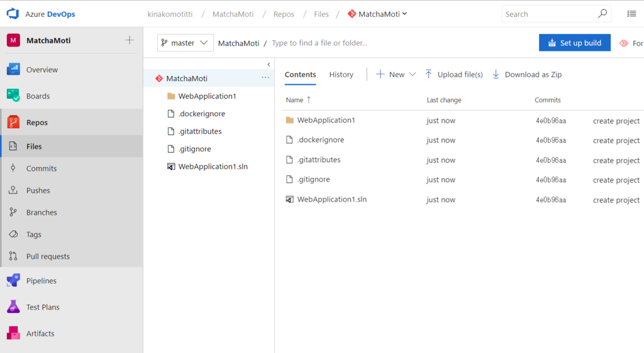Viewport: 644px width, 353px height.
Task: Click MatchaMoti path segment beside branch selector
Action: point(238,43)
